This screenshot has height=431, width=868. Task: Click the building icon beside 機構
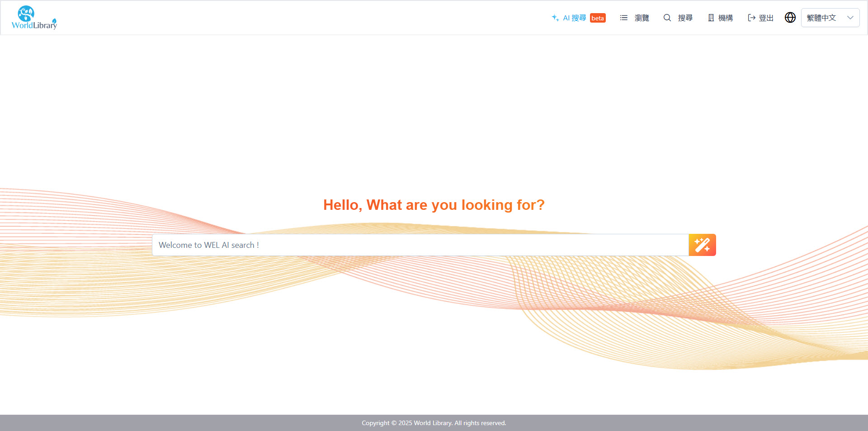711,18
